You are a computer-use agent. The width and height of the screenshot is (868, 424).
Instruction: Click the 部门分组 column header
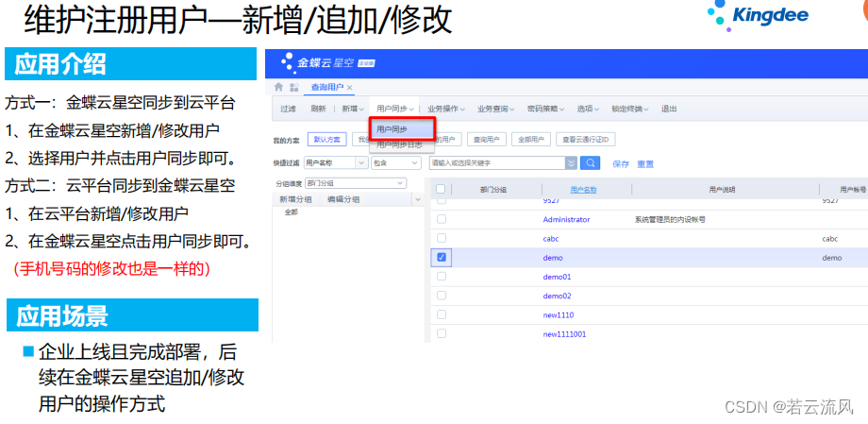coord(493,190)
